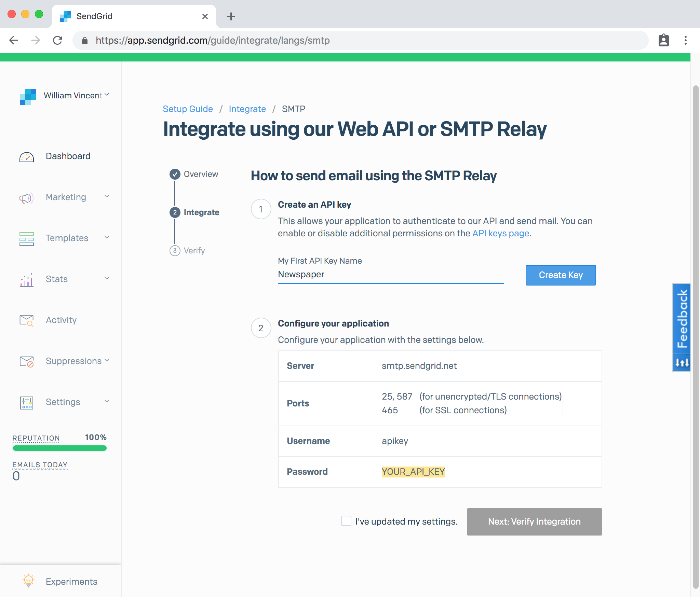This screenshot has width=700, height=597.
Task: Click the REPUTATION label
Action: [36, 438]
